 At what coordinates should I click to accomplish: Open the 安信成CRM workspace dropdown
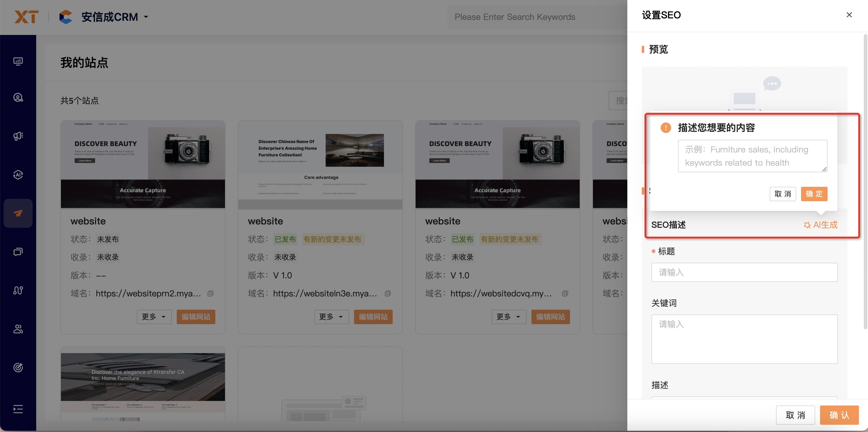pos(146,17)
